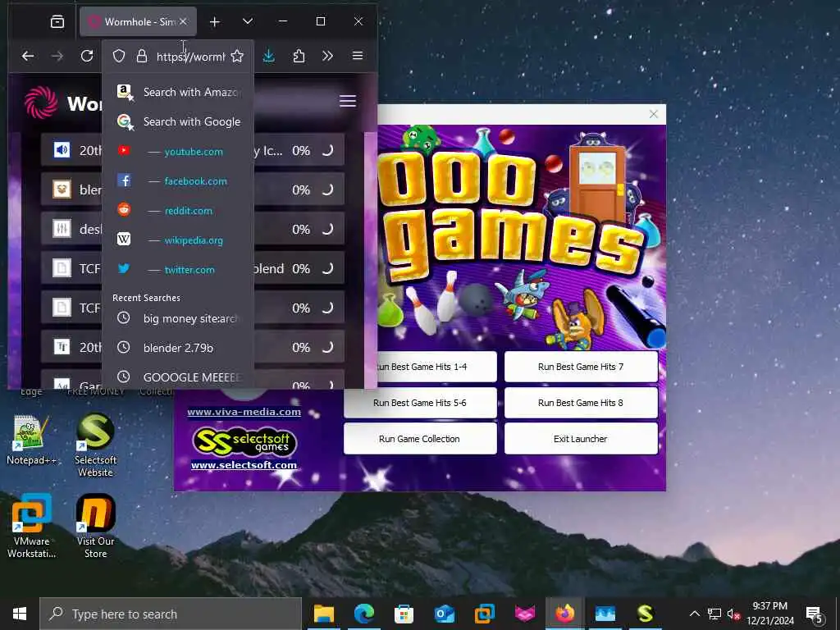Pick recent search 'GOOOGLE MEEEE'
The height and width of the screenshot is (630, 840).
point(178,377)
